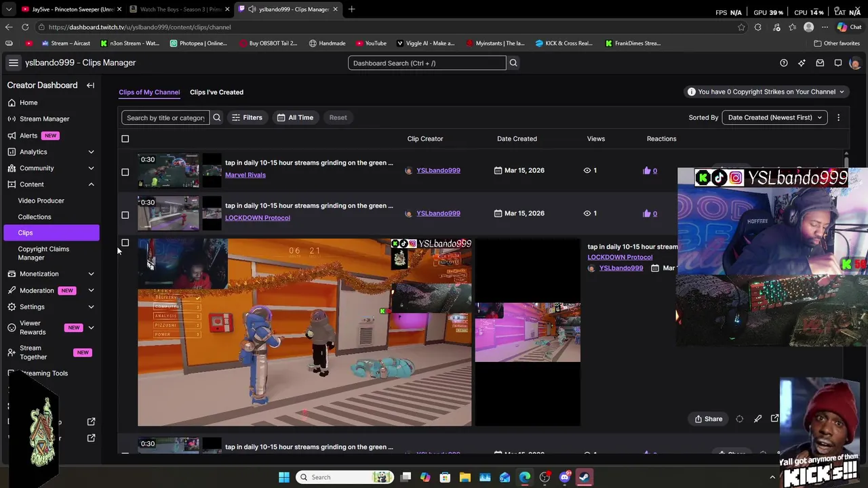Bookmark this page with the star icon
The width and height of the screenshot is (868, 488).
(x=741, y=27)
